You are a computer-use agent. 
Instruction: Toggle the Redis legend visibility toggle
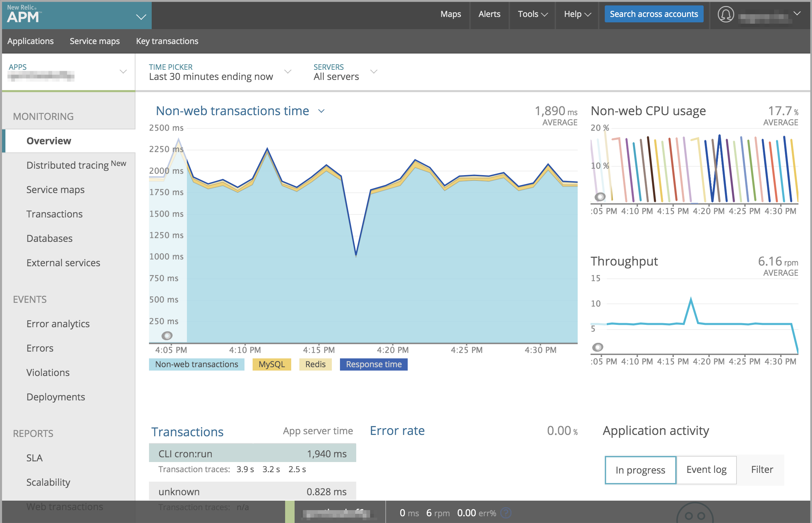[314, 364]
